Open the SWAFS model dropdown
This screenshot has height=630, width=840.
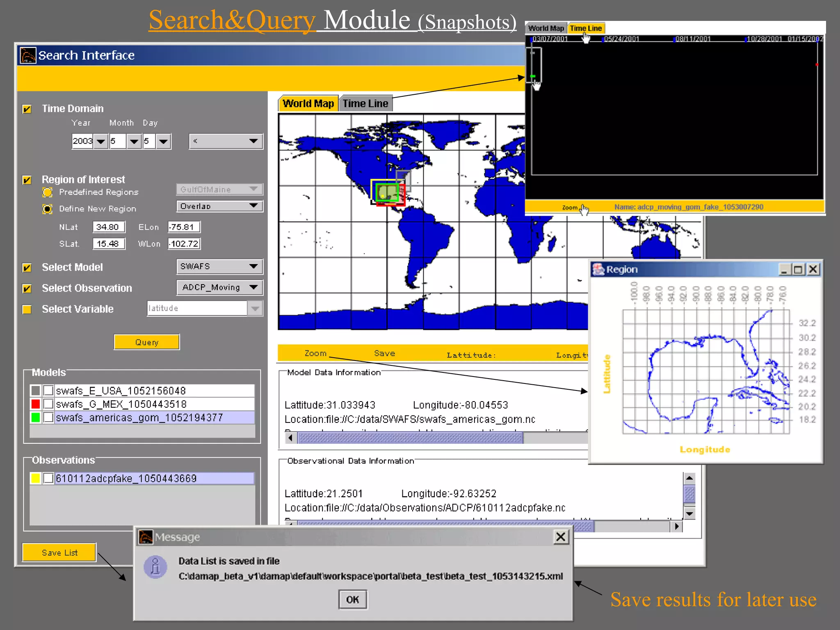click(219, 267)
